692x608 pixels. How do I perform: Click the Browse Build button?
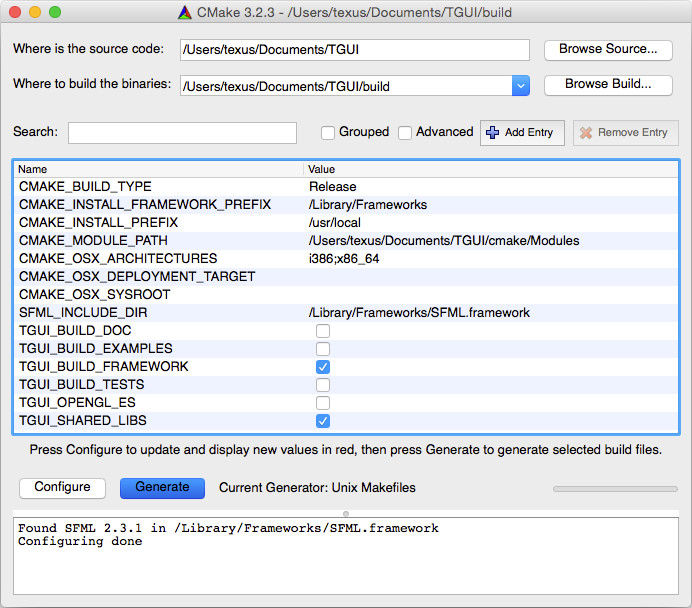coord(608,84)
